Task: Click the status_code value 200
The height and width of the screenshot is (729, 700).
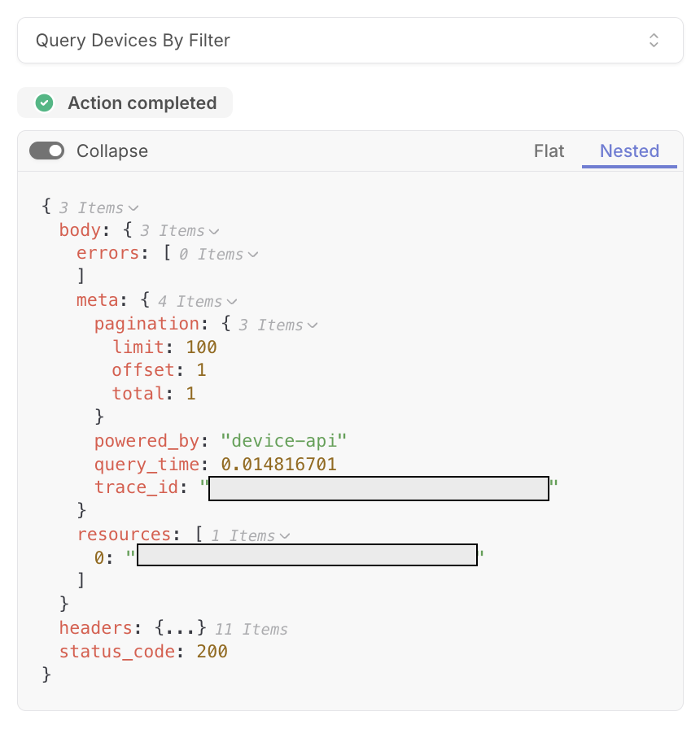Action: coord(212,652)
